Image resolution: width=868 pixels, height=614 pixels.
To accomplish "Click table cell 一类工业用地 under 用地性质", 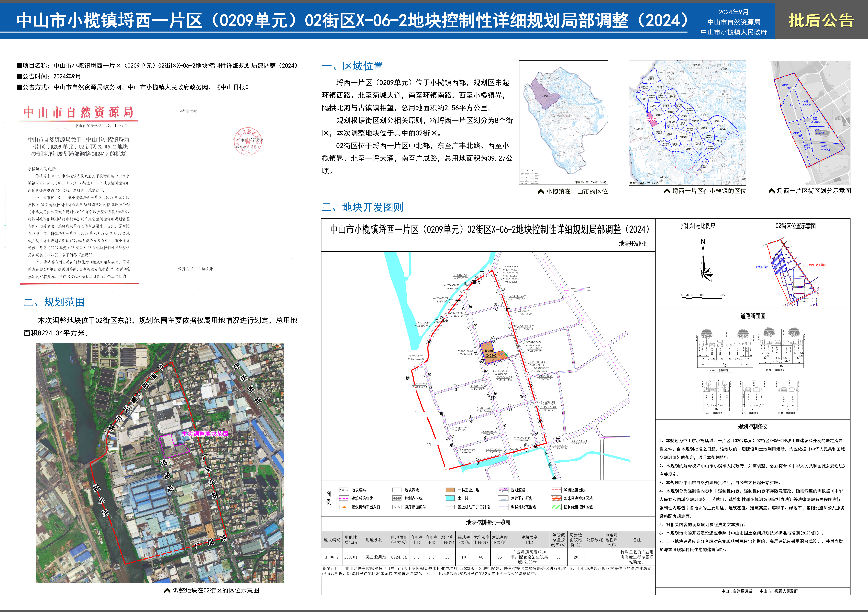I will tap(374, 557).
